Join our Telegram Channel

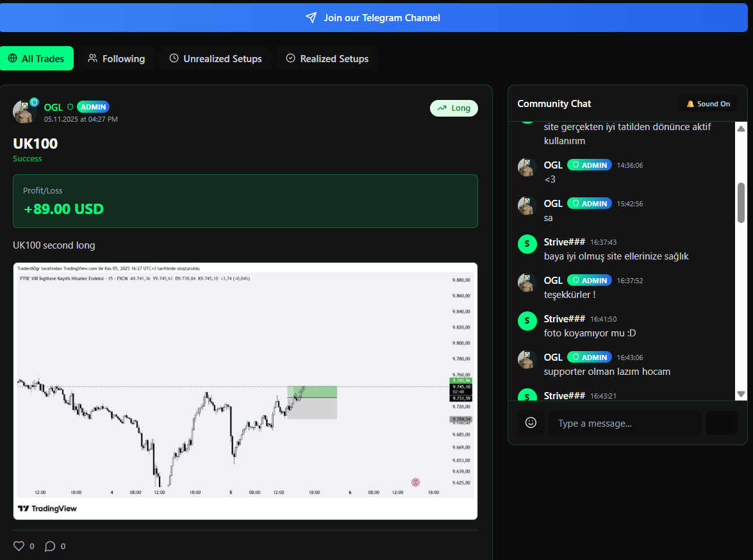[x=376, y=18]
